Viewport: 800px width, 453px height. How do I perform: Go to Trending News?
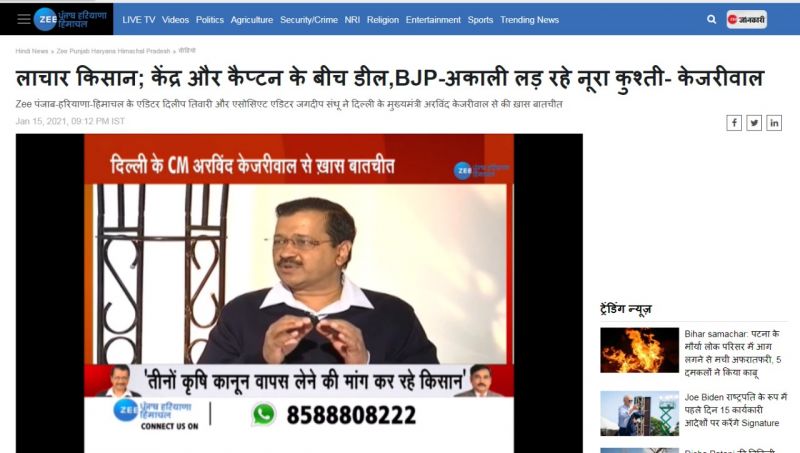[x=530, y=20]
